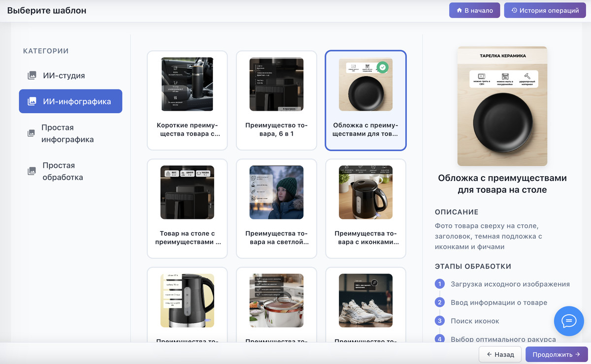Pick the white sneakers template card
The height and width of the screenshot is (364, 591).
pos(365,305)
